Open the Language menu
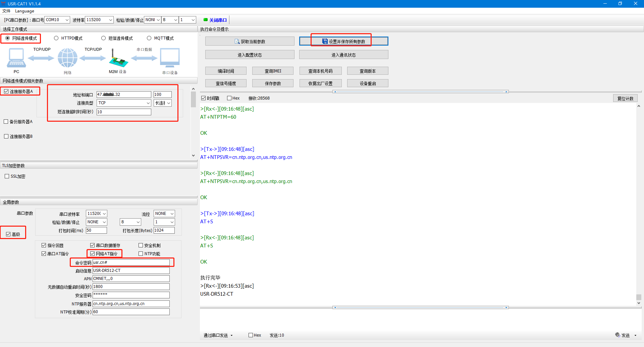 coord(24,11)
